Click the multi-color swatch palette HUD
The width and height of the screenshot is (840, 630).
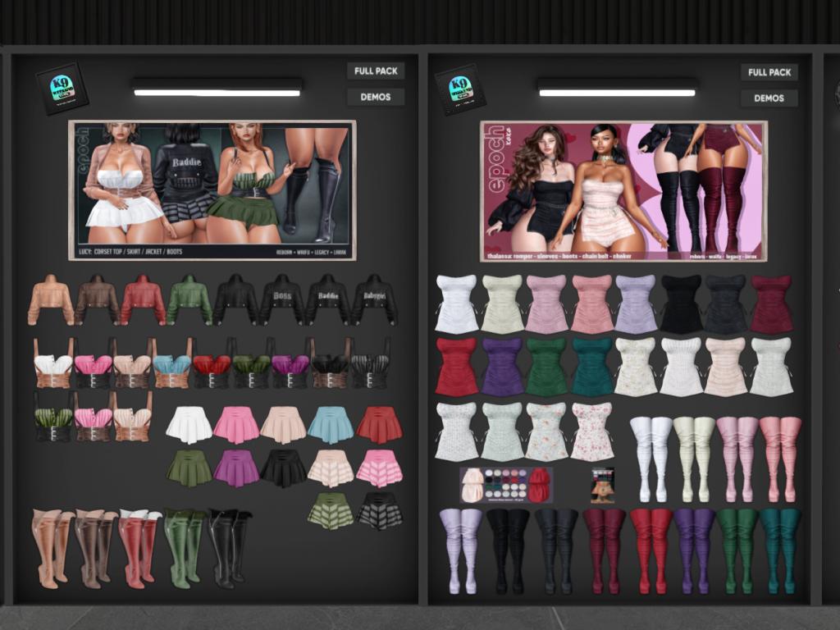point(505,485)
